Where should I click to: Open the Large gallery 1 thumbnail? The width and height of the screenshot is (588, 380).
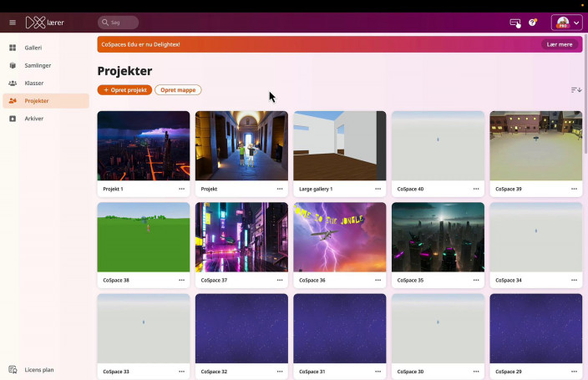click(x=339, y=145)
